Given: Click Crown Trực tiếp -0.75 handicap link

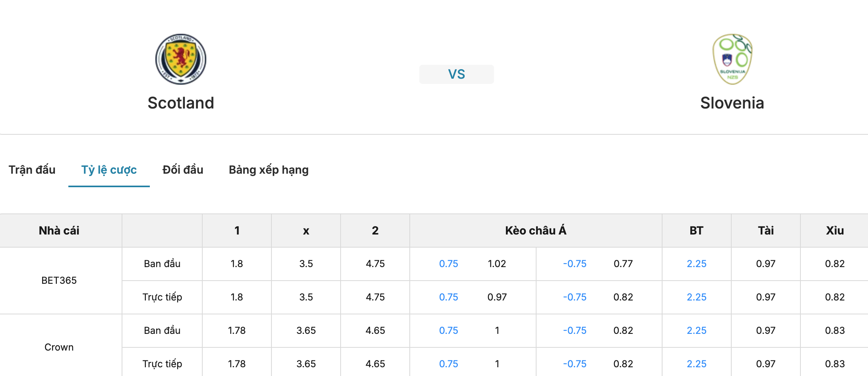Looking at the screenshot, I should tap(575, 364).
